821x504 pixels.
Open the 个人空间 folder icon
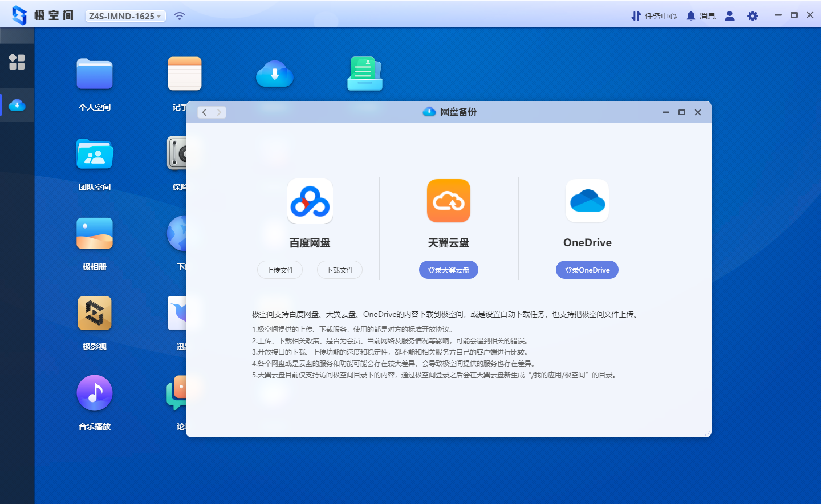pyautogui.click(x=95, y=74)
